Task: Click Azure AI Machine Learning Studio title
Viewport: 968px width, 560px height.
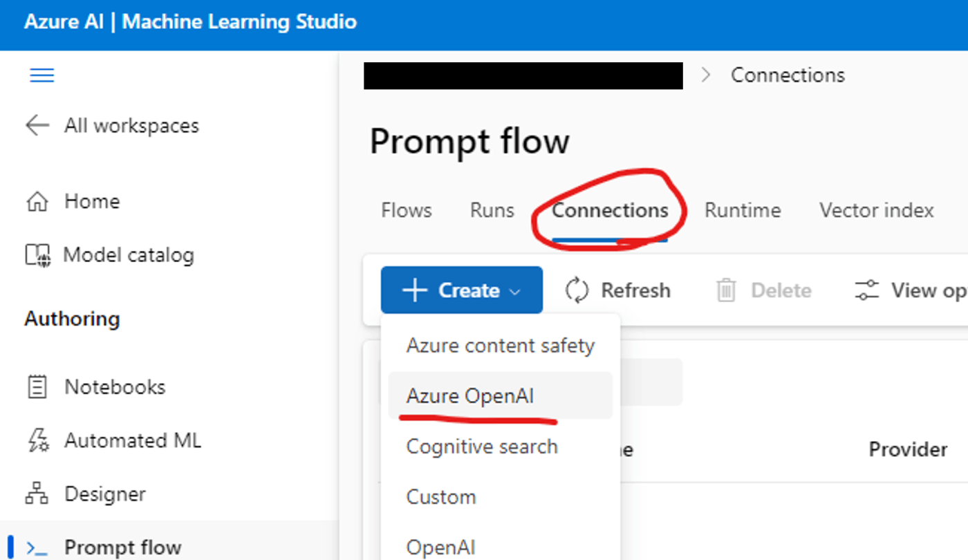Action: coord(190,21)
